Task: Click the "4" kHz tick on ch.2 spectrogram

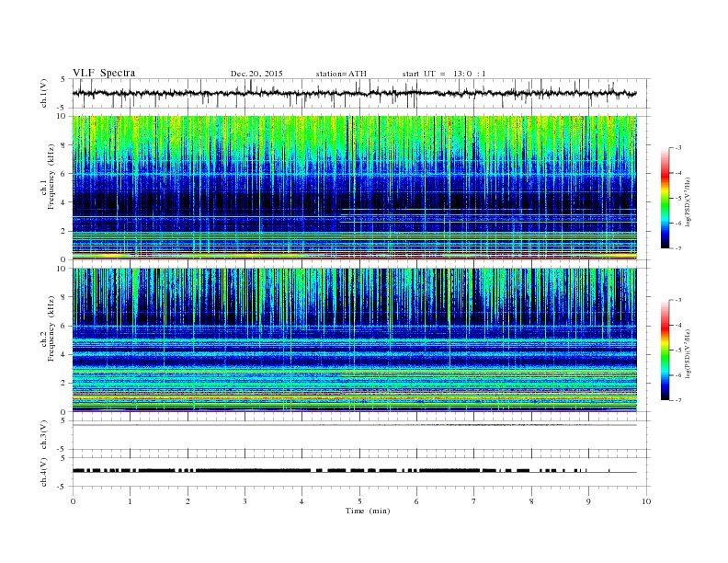Action: 63,354
